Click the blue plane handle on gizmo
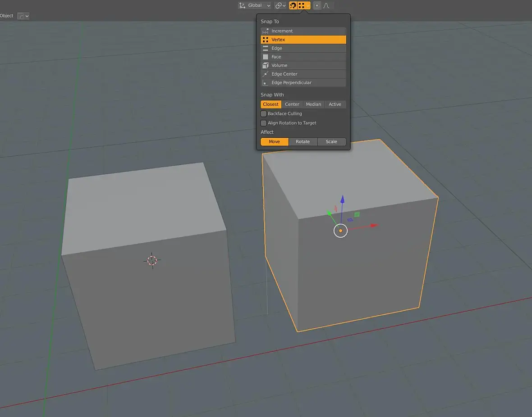This screenshot has height=417, width=532. (350, 220)
